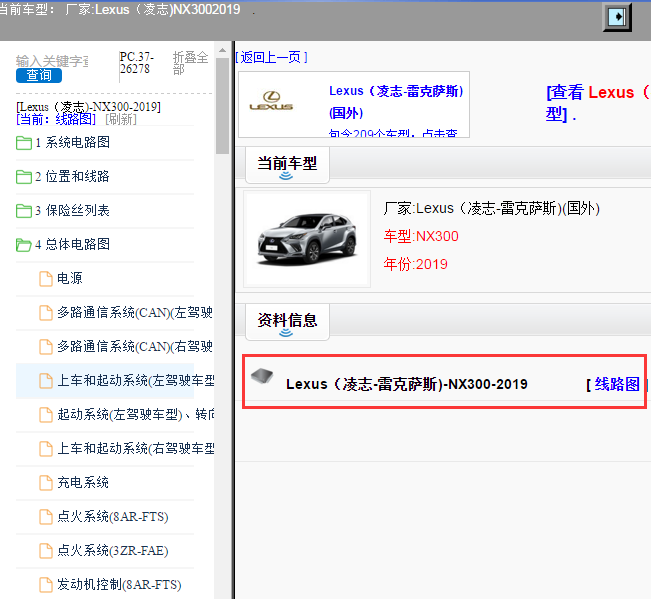The image size is (651, 599).
Task: Click document icon beside 发动机控制(8AR-FTS)
Action: point(46,585)
